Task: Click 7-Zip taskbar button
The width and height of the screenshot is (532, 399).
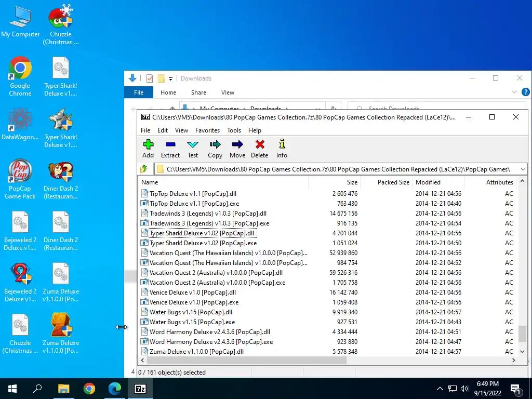Action: pos(140,389)
